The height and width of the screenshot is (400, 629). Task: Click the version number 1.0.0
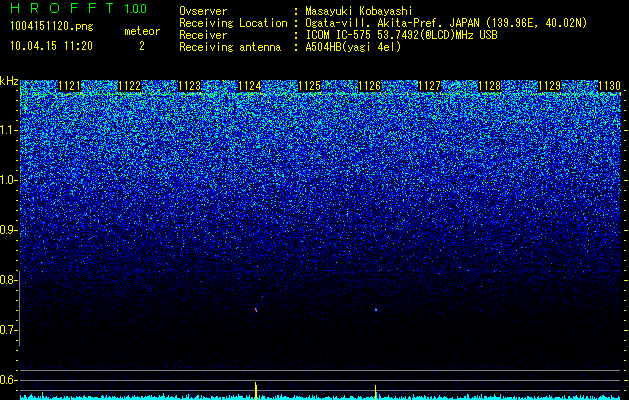coord(135,9)
